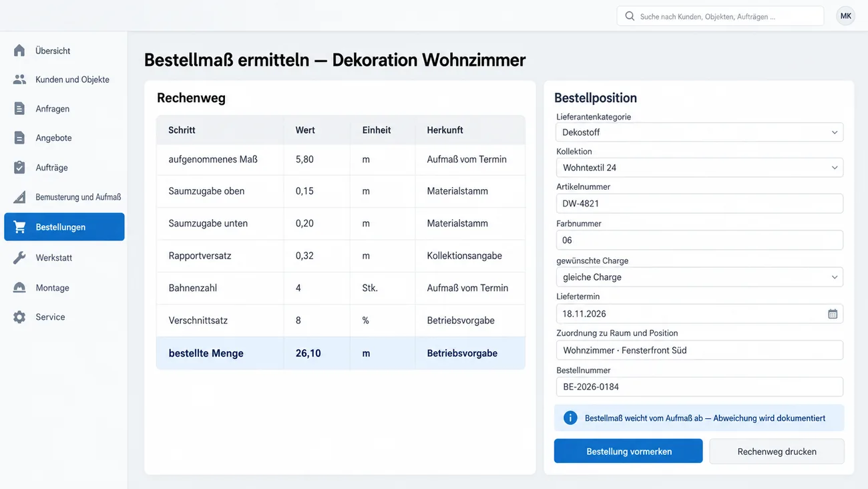Click the search magnifier icon
This screenshot has width=868, height=489.
pyautogui.click(x=630, y=16)
